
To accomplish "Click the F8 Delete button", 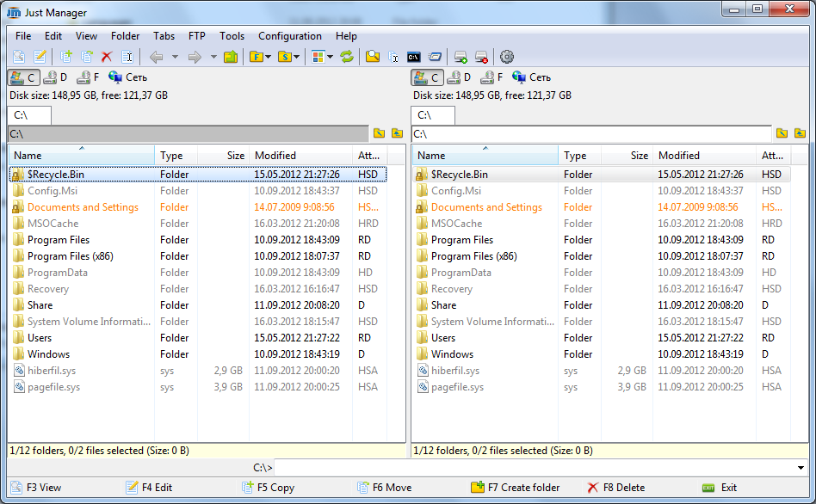I will click(x=616, y=488).
